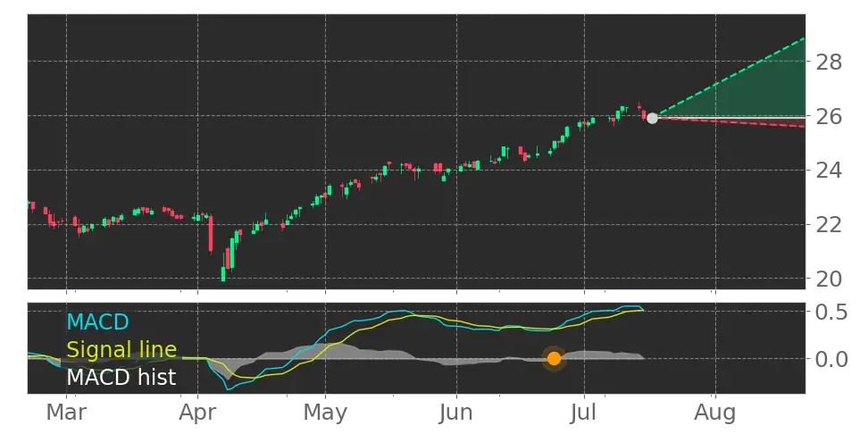Click the Aug month axis label
The image size is (868, 434).
click(x=716, y=413)
